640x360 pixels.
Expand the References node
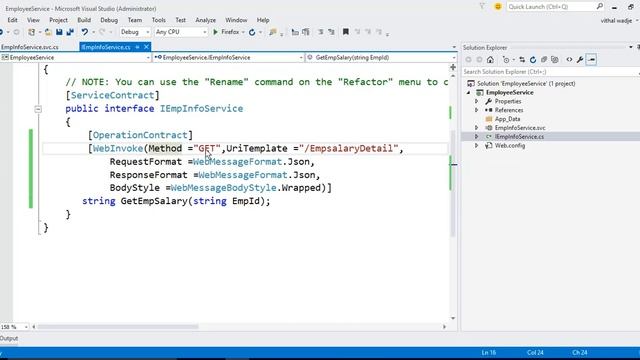tap(476, 110)
